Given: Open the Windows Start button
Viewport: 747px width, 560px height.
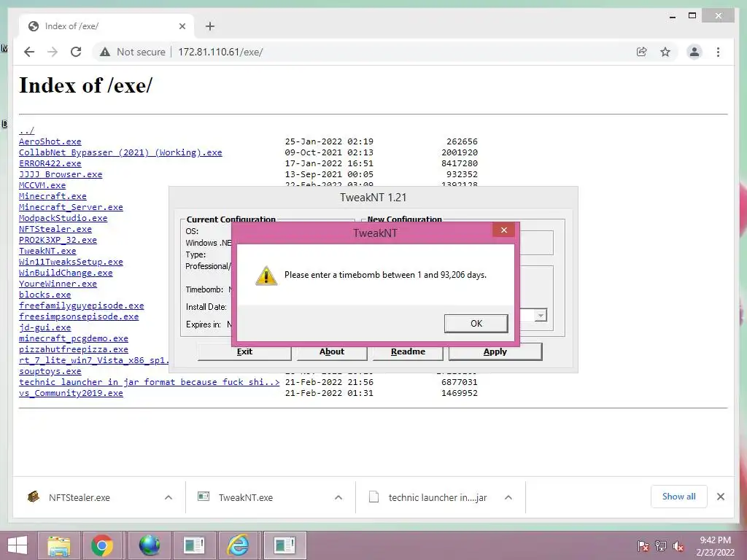Looking at the screenshot, I should click(x=18, y=545).
